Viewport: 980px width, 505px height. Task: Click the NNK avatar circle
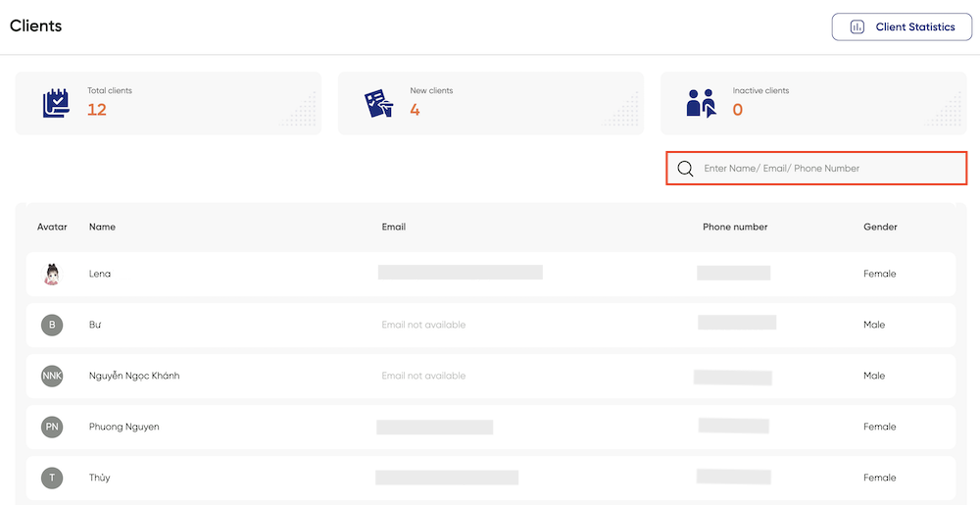click(x=52, y=376)
